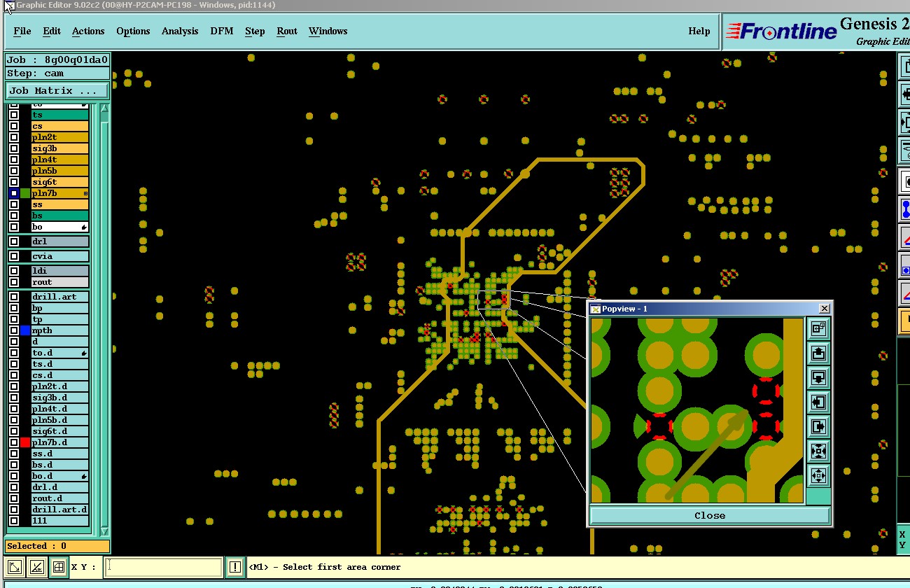Click layer list scrollbar down arrow
The height and width of the screenshot is (588, 910).
pyautogui.click(x=104, y=531)
